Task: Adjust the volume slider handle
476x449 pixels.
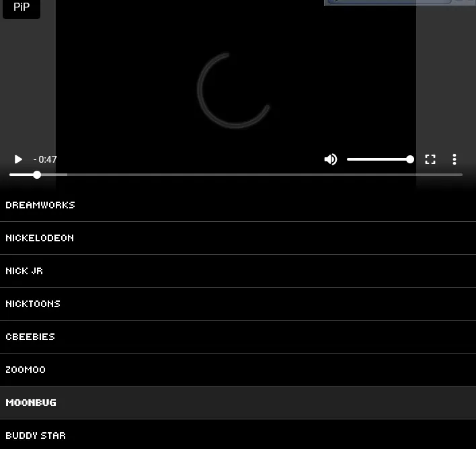Action: [x=410, y=159]
